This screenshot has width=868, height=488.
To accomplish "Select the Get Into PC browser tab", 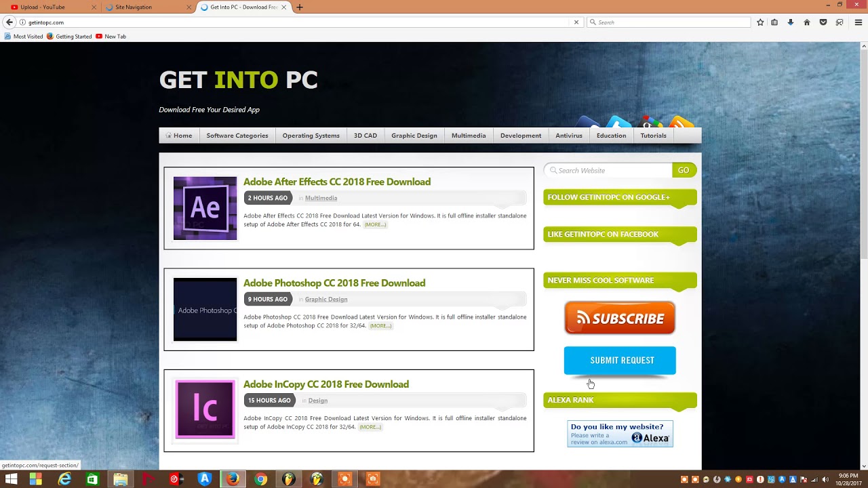I will coord(244,7).
